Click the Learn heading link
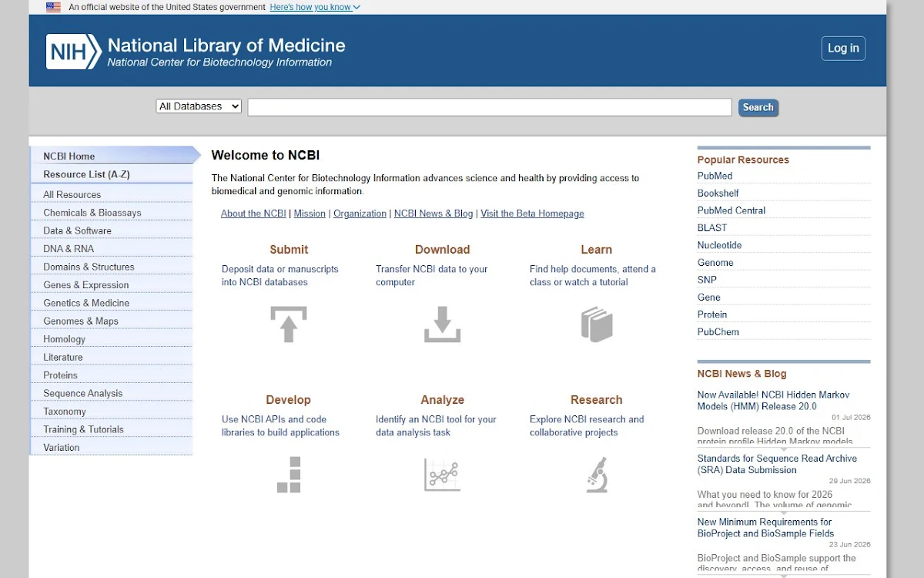This screenshot has width=924, height=578. (597, 250)
